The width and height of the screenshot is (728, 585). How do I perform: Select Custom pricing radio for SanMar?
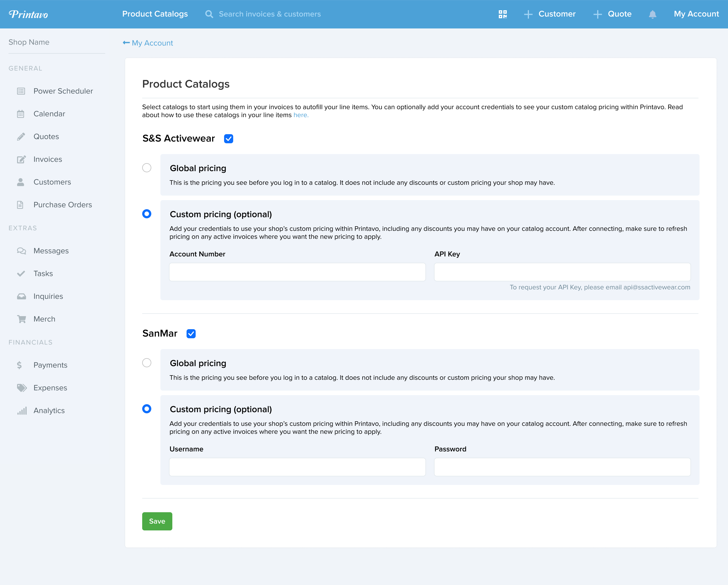(x=146, y=409)
